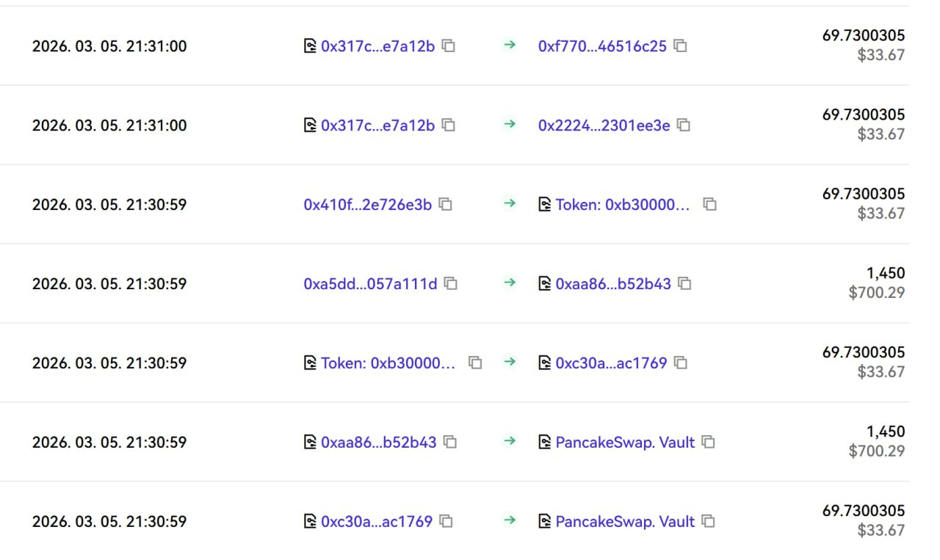Click contract icon beside sender 0xaa86...b52b43
Screen dimensions: 940x560
click(310, 443)
